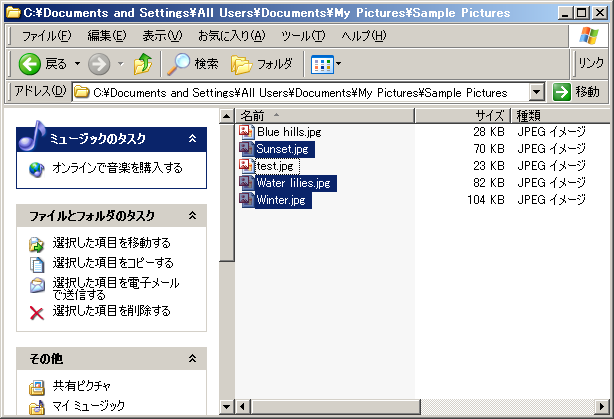
Task: Open the ツール(T) menu
Action: [x=303, y=36]
